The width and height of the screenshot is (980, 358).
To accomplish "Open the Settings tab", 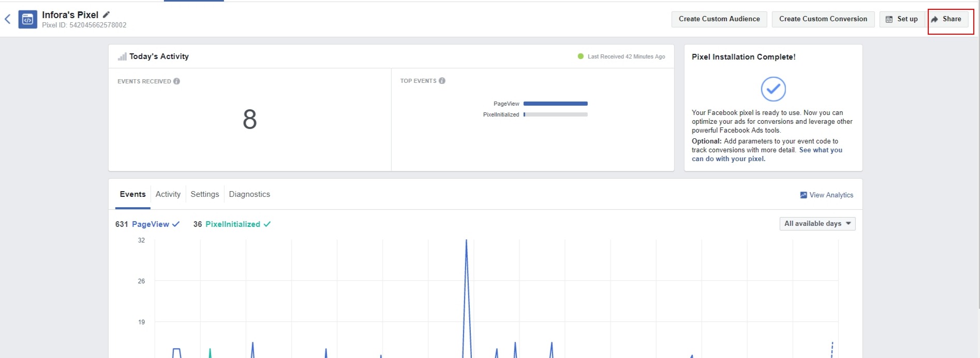I will (204, 194).
